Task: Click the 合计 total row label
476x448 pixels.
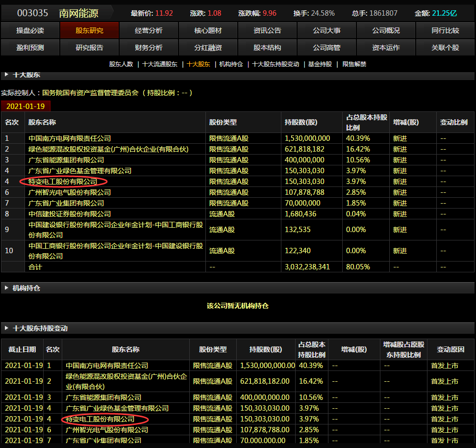Action: click(35, 267)
